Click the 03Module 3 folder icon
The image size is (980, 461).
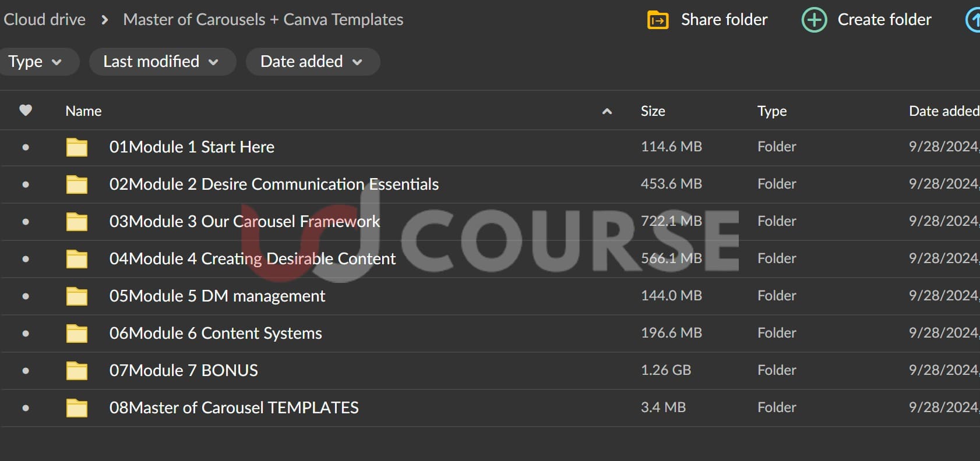tap(77, 222)
